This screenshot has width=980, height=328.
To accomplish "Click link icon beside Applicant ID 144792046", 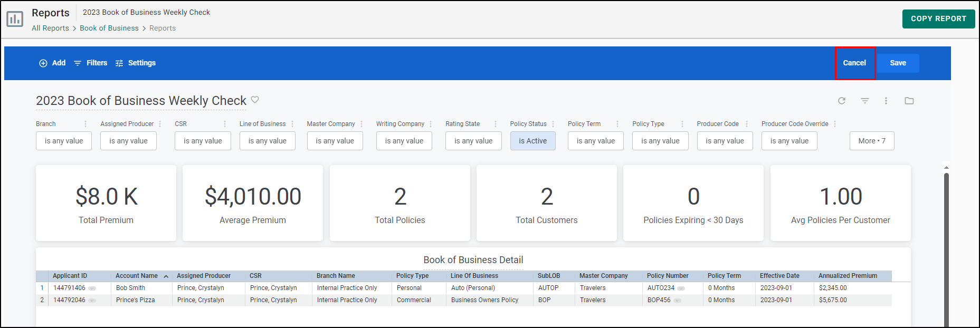I will pos(92,301).
